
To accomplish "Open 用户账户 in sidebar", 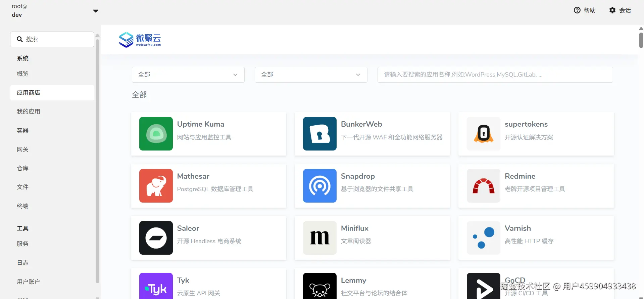I will pyautogui.click(x=29, y=282).
